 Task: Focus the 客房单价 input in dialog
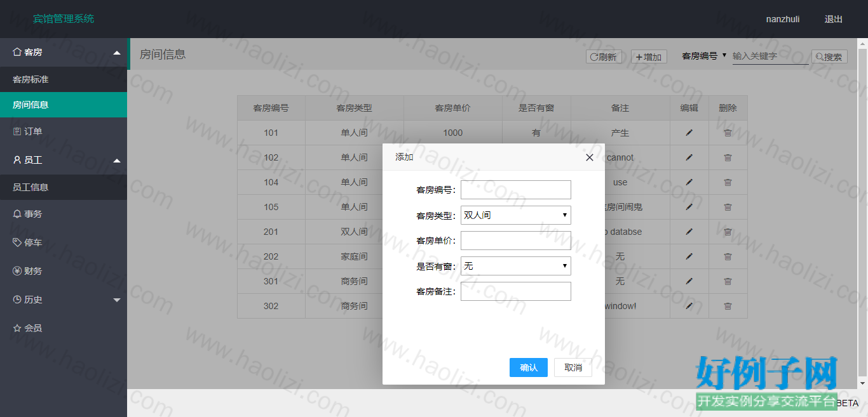tap(516, 241)
